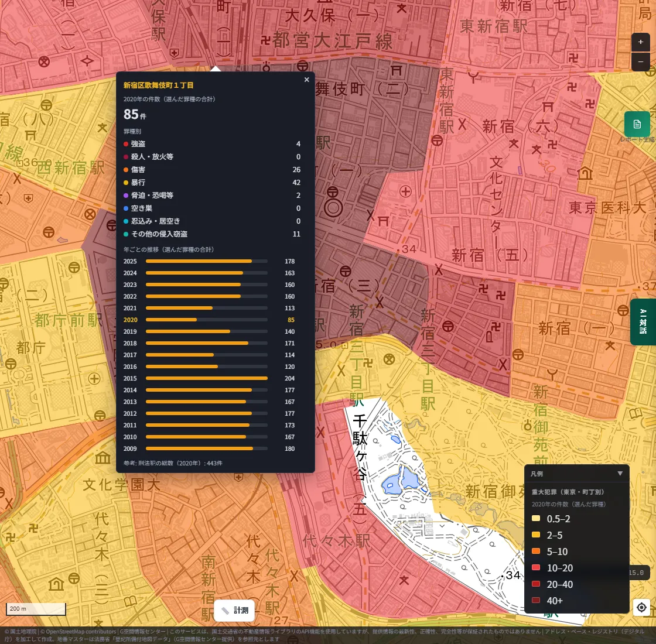656x644 pixels.
Task: Open the AI対話 side tab
Action: pyautogui.click(x=643, y=321)
